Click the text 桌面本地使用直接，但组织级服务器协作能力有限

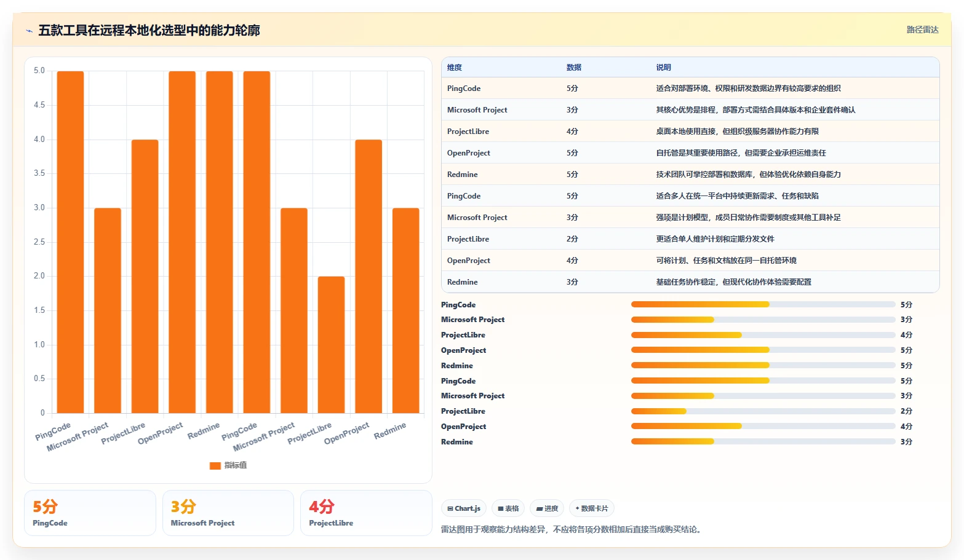(737, 132)
